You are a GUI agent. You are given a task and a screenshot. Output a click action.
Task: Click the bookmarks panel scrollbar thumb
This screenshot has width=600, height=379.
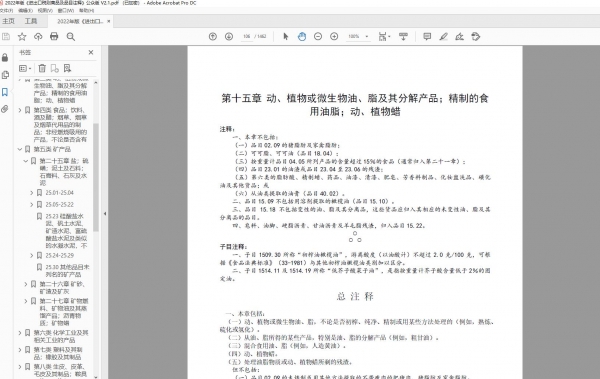(96, 177)
